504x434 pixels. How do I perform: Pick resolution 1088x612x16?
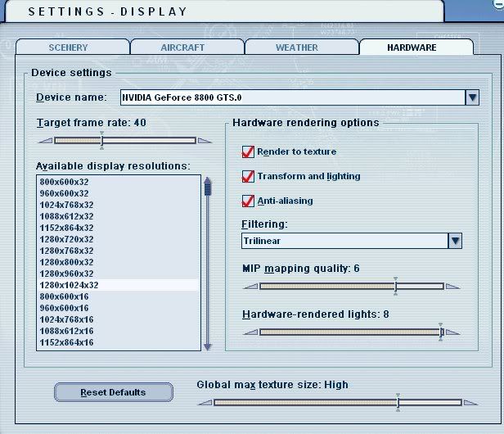(119, 331)
